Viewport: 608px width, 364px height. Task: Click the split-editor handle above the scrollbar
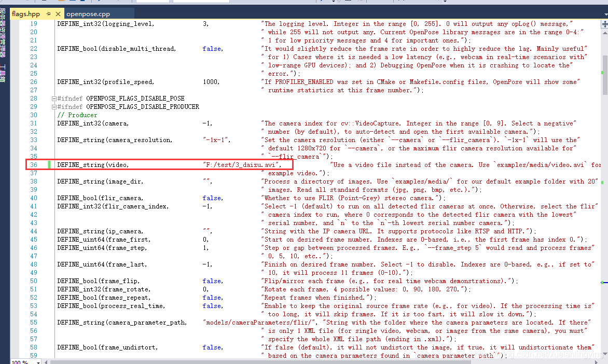pos(604,24)
